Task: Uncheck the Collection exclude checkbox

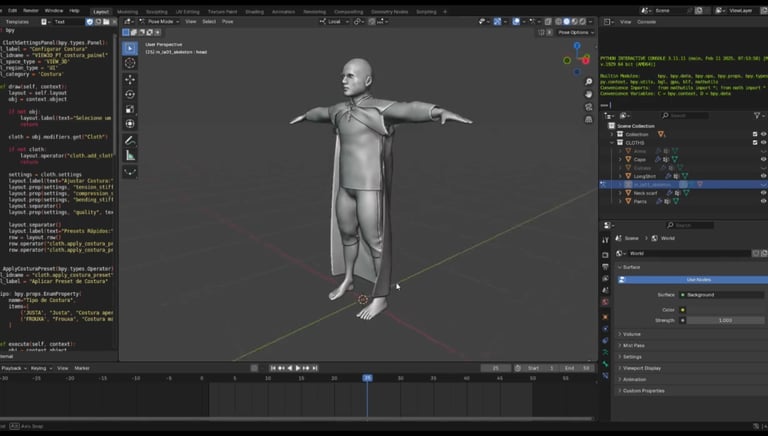Action: tap(755, 134)
